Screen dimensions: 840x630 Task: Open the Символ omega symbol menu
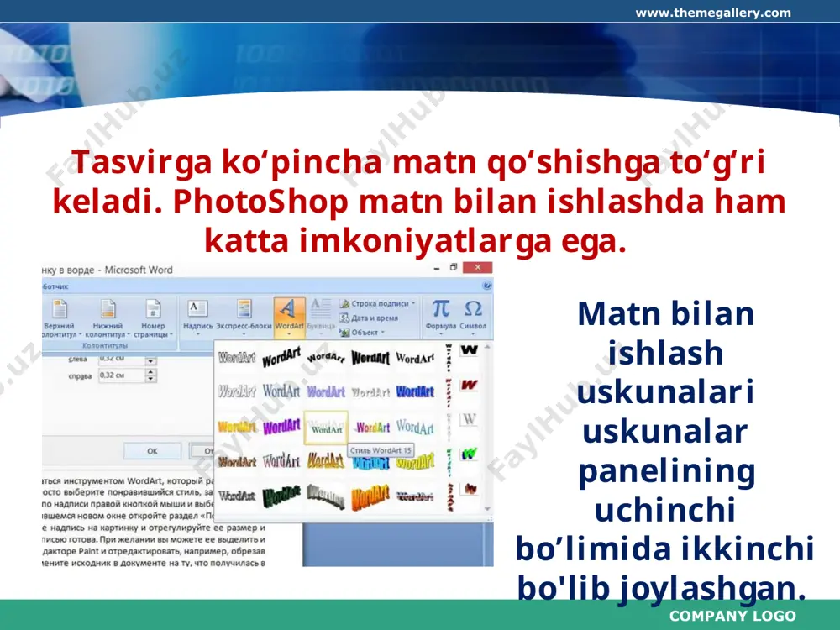click(473, 316)
